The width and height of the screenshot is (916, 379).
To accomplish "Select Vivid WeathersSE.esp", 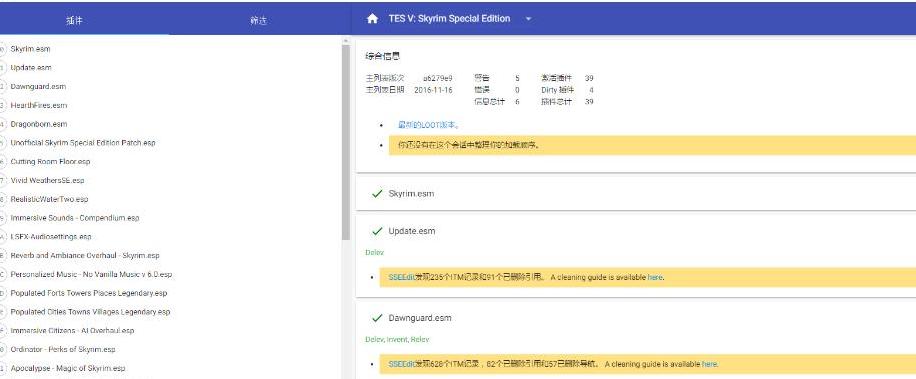I will [x=47, y=180].
